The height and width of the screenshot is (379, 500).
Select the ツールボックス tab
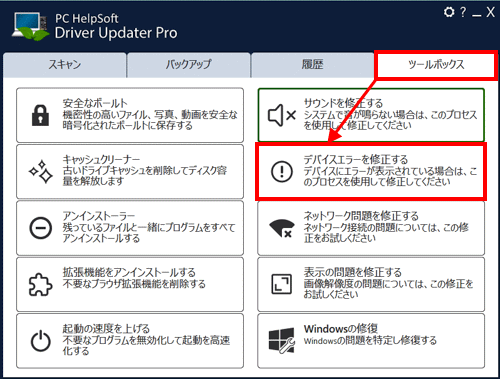point(436,65)
